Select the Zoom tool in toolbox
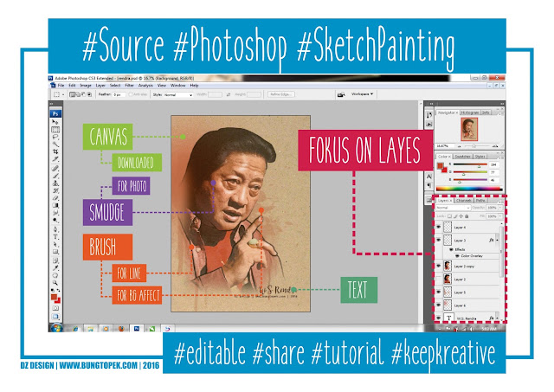The width and height of the screenshot is (554, 392). (55, 283)
